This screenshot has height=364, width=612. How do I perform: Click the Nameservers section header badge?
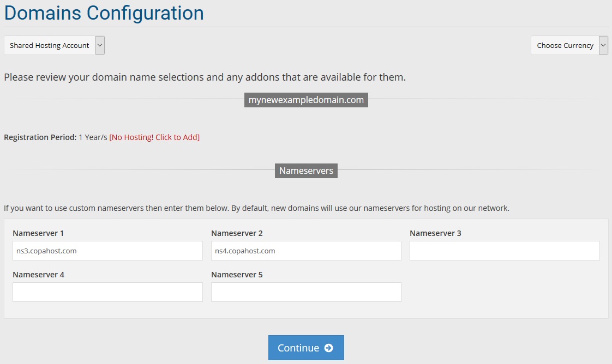(306, 171)
